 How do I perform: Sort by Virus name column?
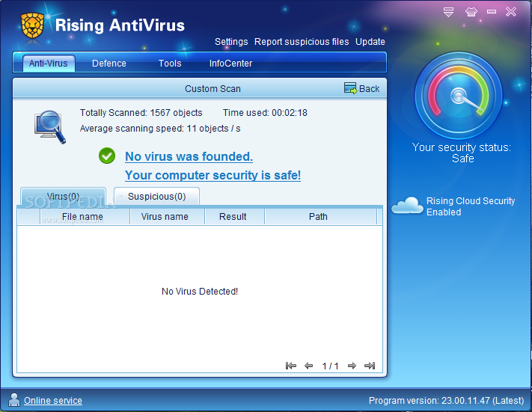(168, 217)
